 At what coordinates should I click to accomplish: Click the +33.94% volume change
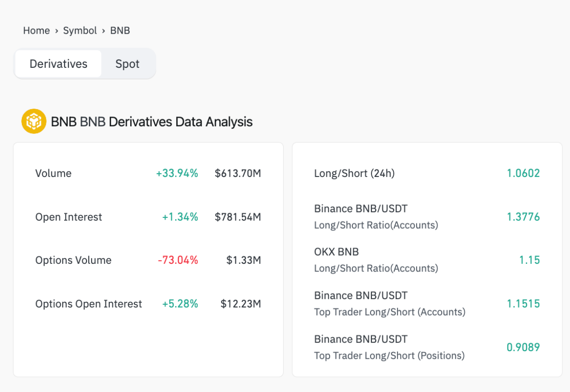point(177,173)
